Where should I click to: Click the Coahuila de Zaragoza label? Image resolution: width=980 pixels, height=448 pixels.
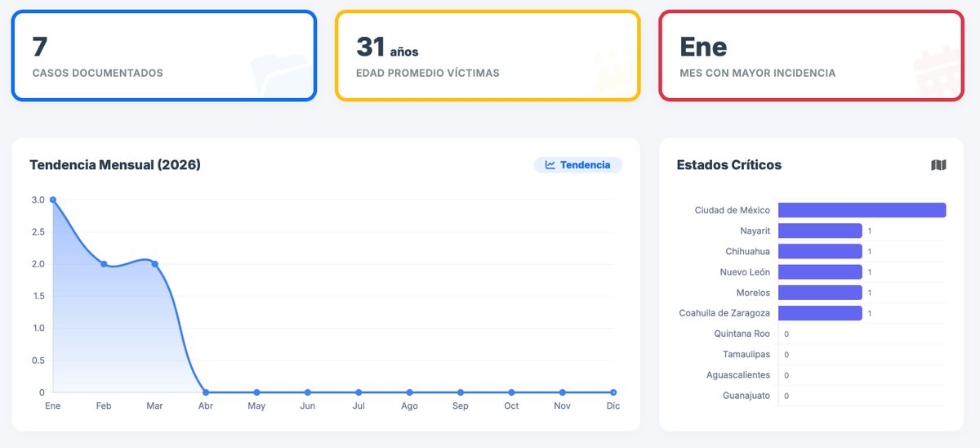click(724, 313)
